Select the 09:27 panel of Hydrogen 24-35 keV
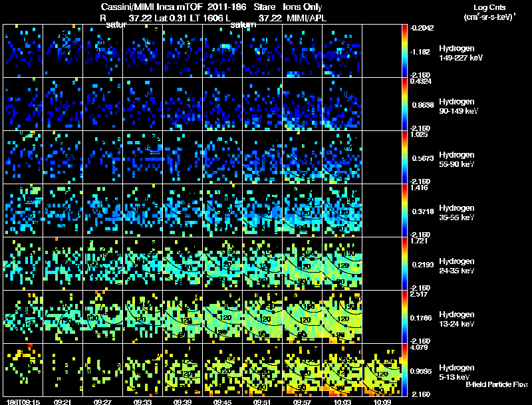The width and height of the screenshot is (532, 405). click(103, 263)
